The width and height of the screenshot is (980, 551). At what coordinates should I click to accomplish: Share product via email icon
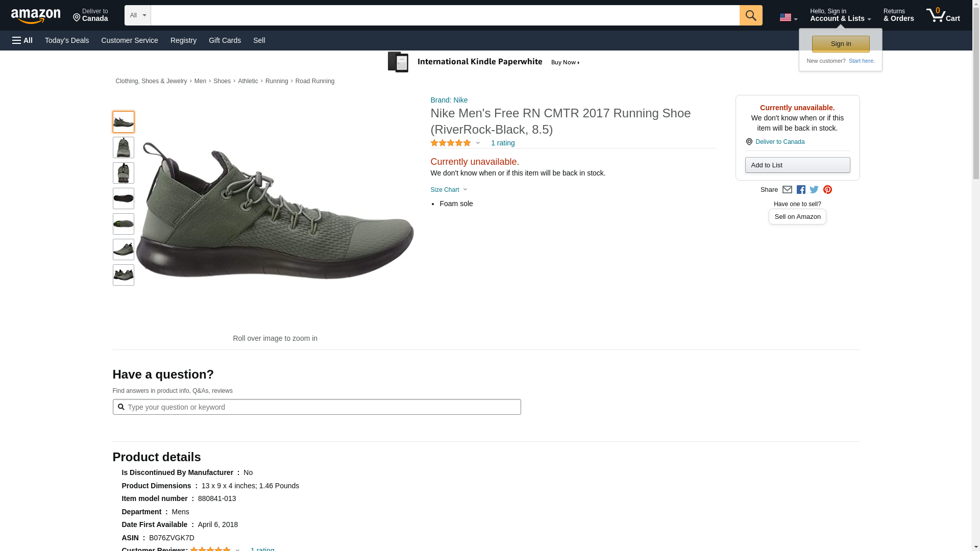coord(787,190)
